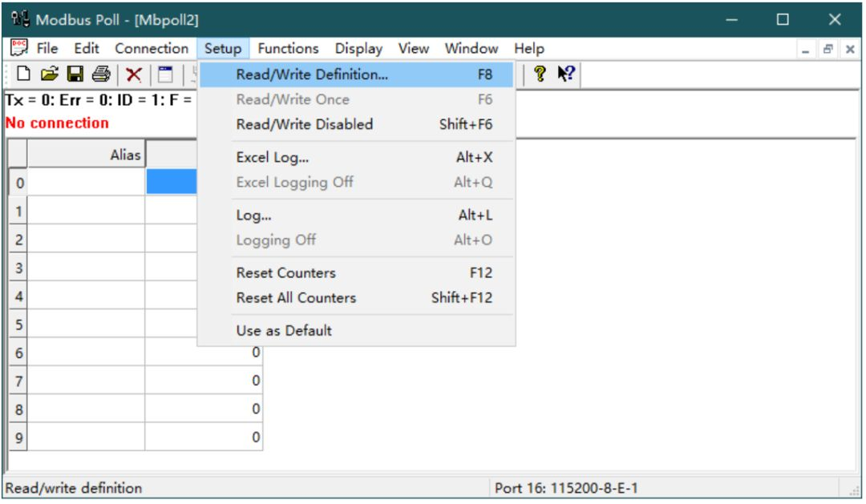The width and height of the screenshot is (866, 504).
Task: Click the Modbus Poll title bar app icon
Action: [20, 18]
